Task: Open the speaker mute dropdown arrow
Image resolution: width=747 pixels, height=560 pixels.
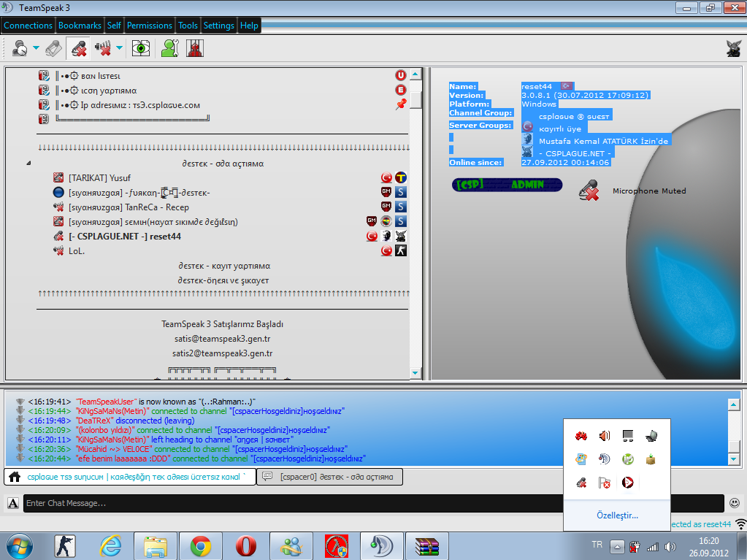Action: coord(120,48)
